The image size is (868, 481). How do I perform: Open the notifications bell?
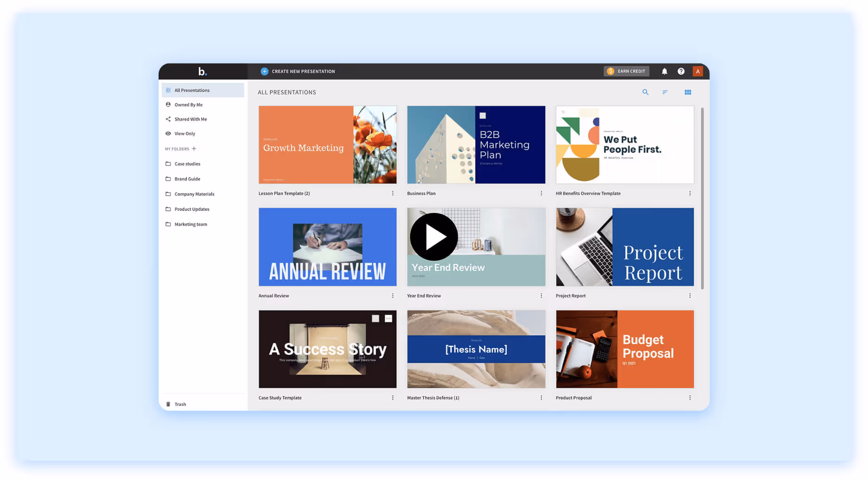click(x=664, y=71)
